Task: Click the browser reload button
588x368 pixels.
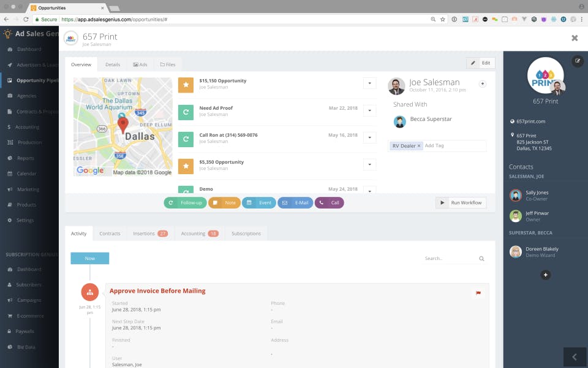Action: [x=26, y=19]
